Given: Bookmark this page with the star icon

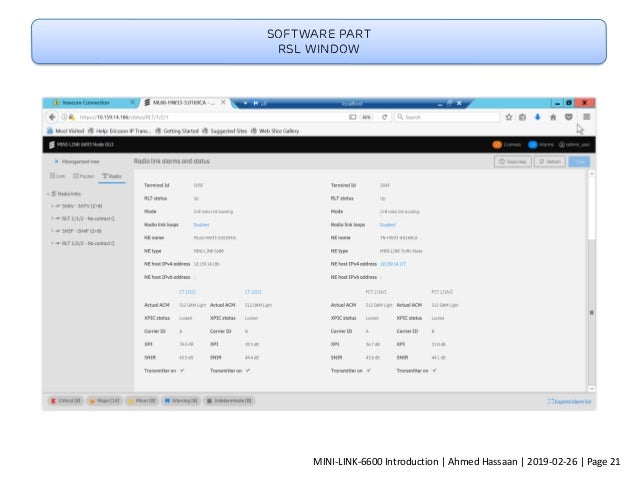Looking at the screenshot, I should point(509,117).
